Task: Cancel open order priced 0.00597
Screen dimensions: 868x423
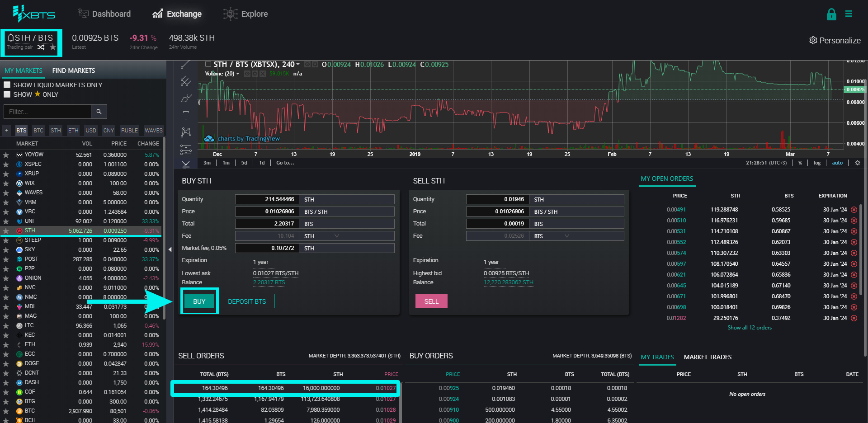Action: 854,264
